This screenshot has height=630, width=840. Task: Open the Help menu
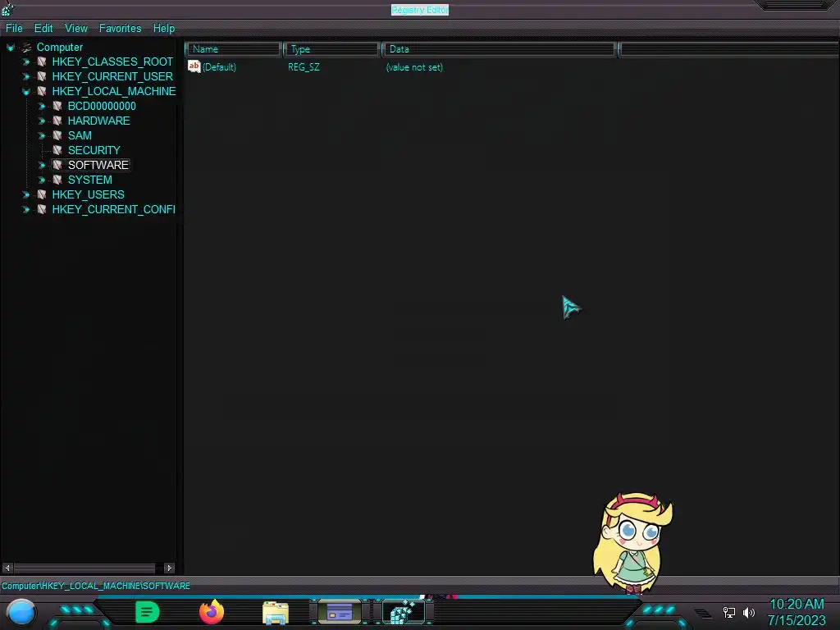pos(164,29)
